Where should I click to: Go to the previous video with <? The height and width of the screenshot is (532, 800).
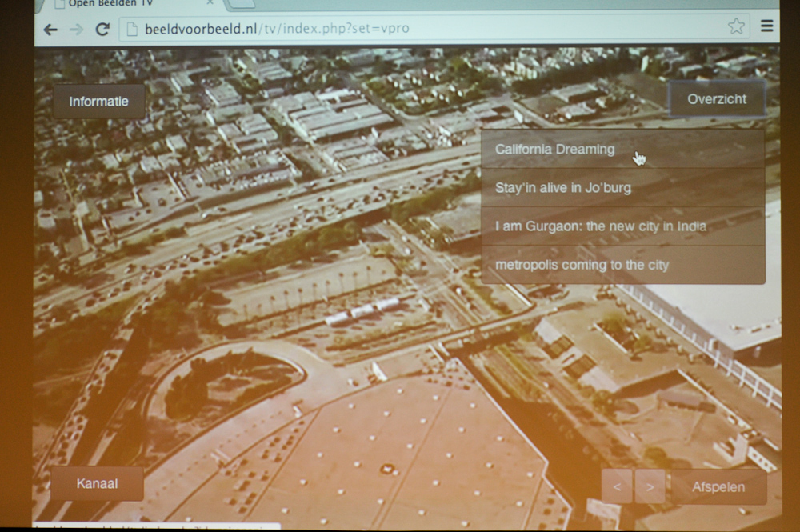point(617,487)
